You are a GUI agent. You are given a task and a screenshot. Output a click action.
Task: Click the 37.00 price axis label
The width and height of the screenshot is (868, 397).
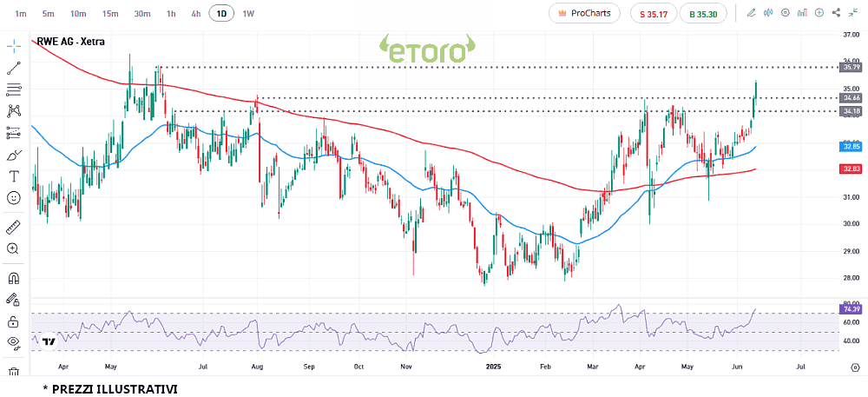coord(850,35)
